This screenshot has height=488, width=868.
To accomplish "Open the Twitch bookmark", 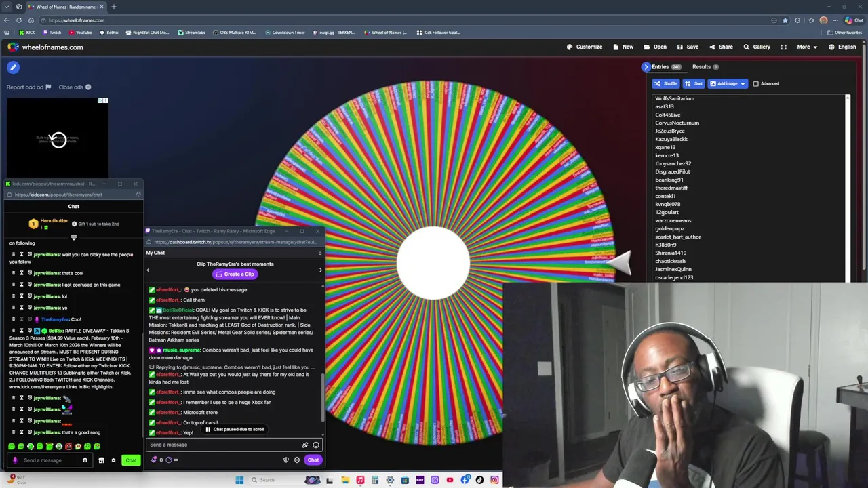I will coord(52,33).
